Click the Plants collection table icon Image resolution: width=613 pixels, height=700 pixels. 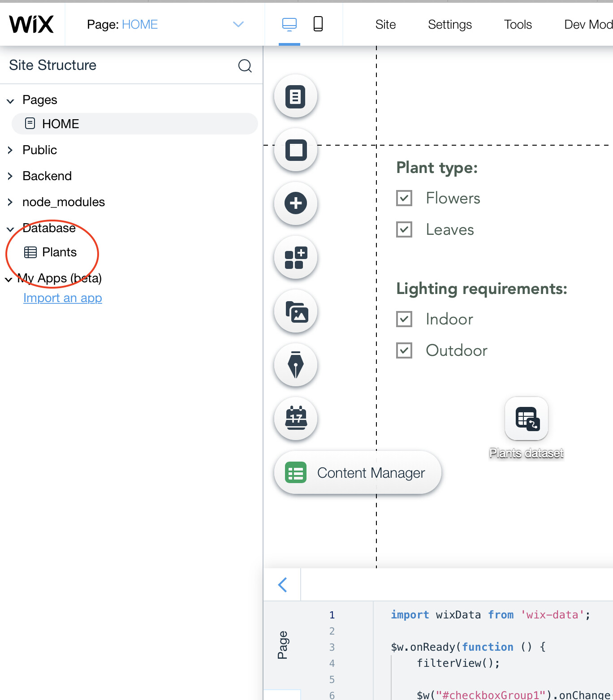(30, 252)
